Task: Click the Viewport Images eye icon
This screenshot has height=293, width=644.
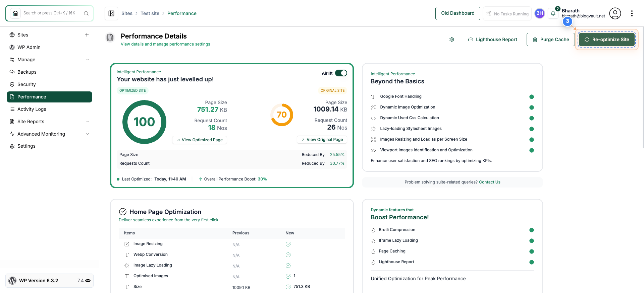Action: tap(373, 150)
